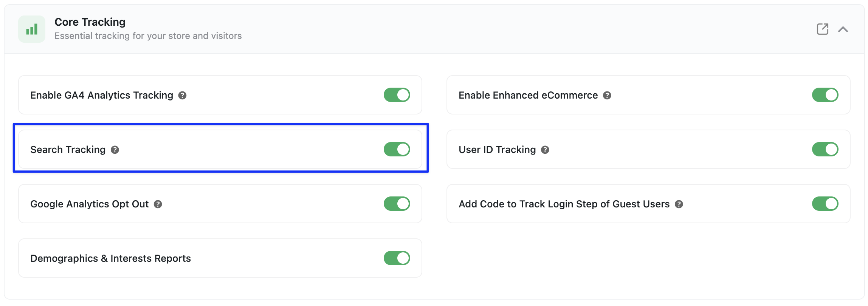Select the Search Tracking setting card

pyautogui.click(x=220, y=149)
